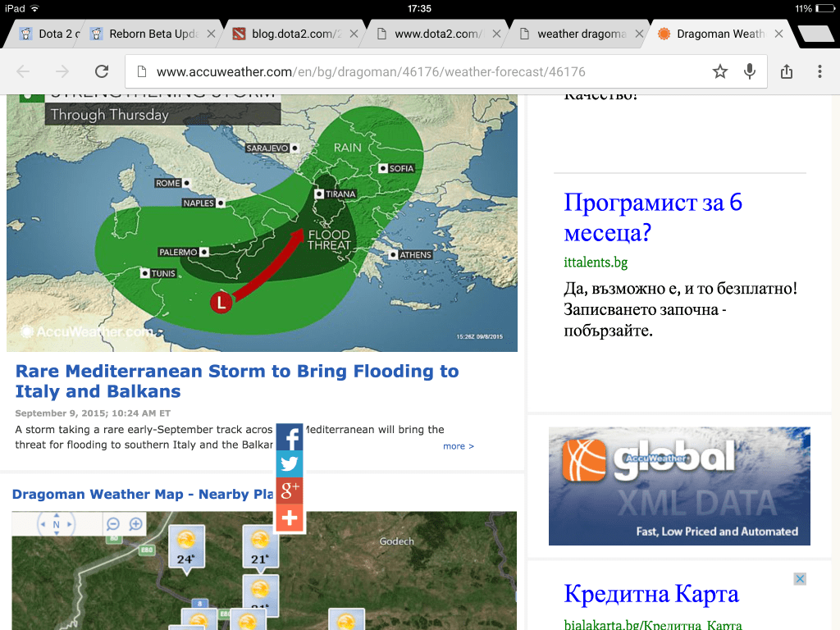This screenshot has width=840, height=630.
Task: Activate voice search microphone
Action: (x=749, y=71)
